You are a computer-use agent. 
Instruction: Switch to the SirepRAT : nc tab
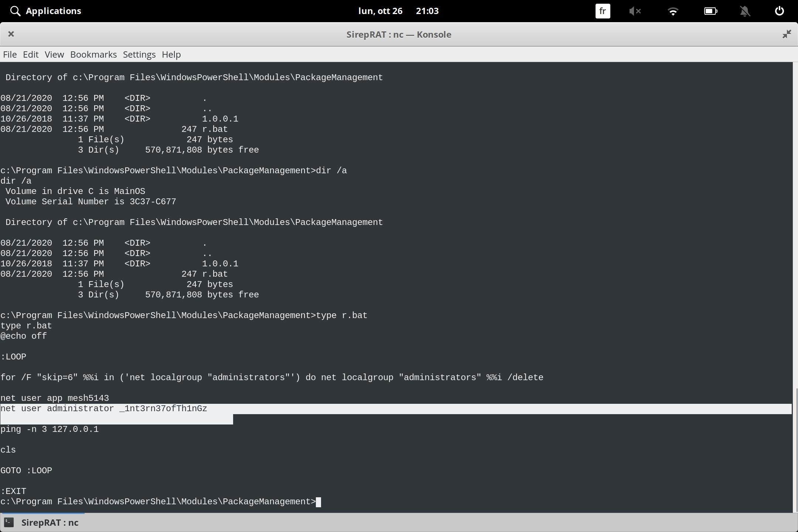coord(50,522)
